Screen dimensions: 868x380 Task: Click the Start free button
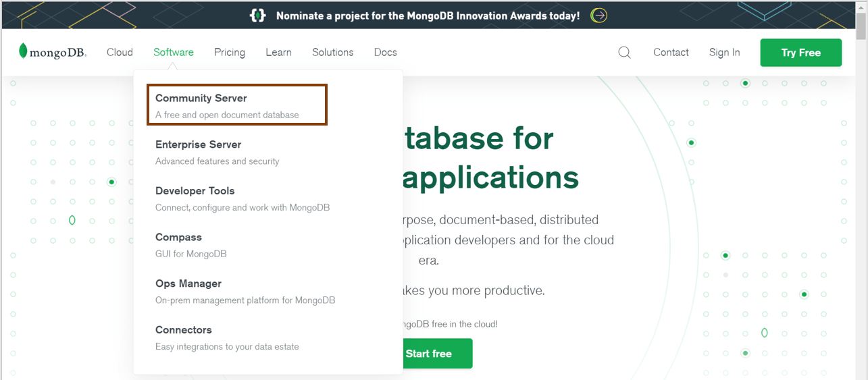(438, 354)
